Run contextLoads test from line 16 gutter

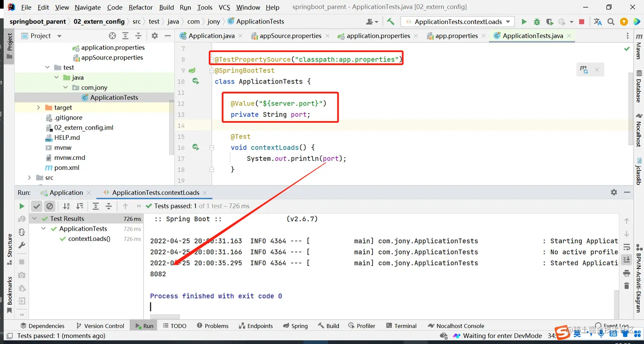(x=196, y=147)
